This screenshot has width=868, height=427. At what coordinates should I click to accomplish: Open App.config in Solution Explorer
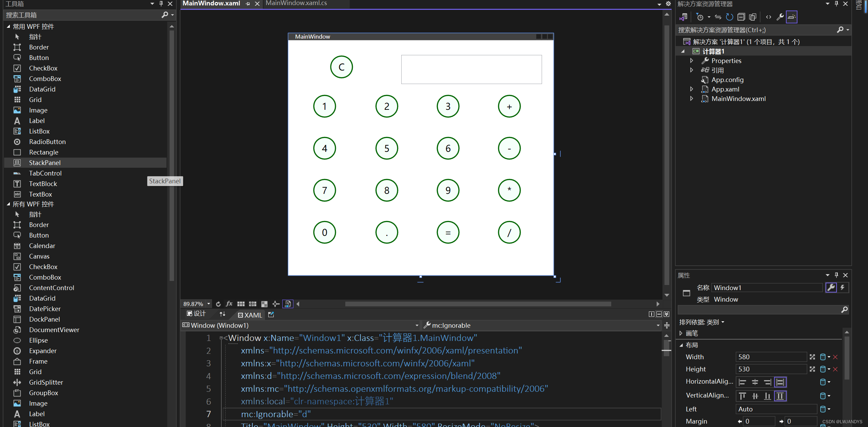tap(727, 80)
